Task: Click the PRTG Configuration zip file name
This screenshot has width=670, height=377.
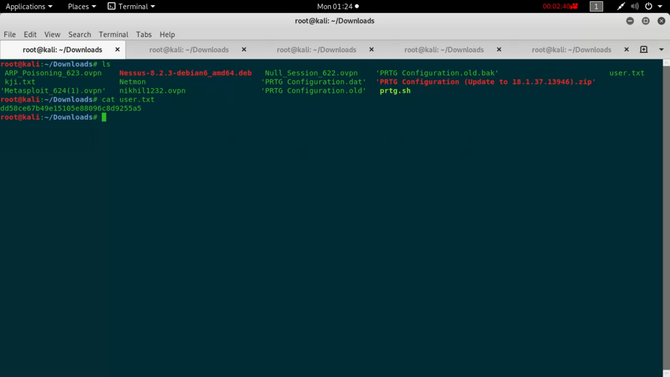Action: tap(485, 82)
